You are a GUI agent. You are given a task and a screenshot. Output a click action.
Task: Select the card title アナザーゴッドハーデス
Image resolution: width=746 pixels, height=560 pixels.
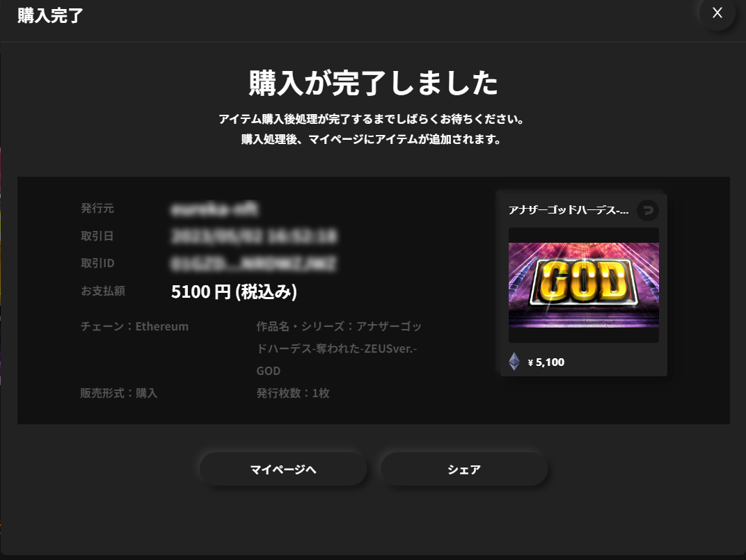click(569, 210)
